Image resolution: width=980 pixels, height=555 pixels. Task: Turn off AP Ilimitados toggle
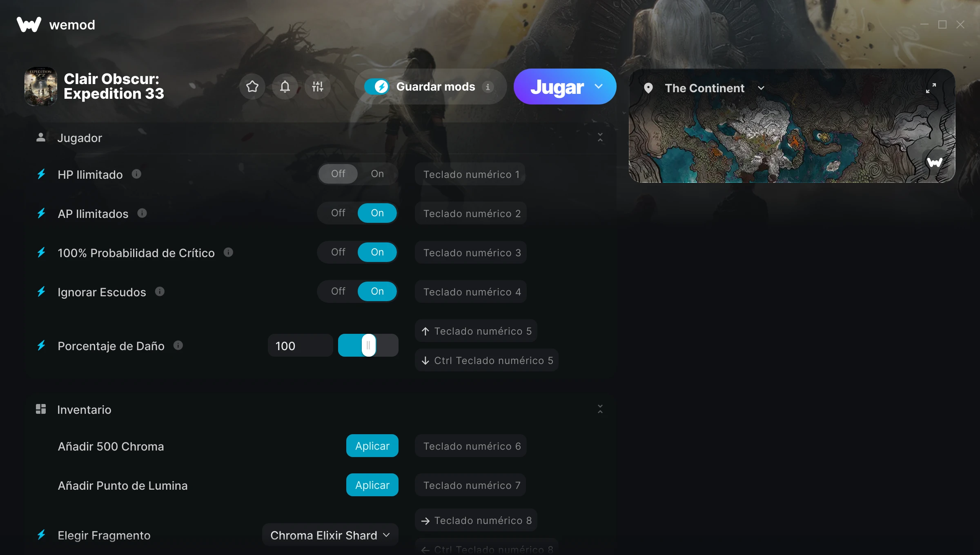click(338, 213)
